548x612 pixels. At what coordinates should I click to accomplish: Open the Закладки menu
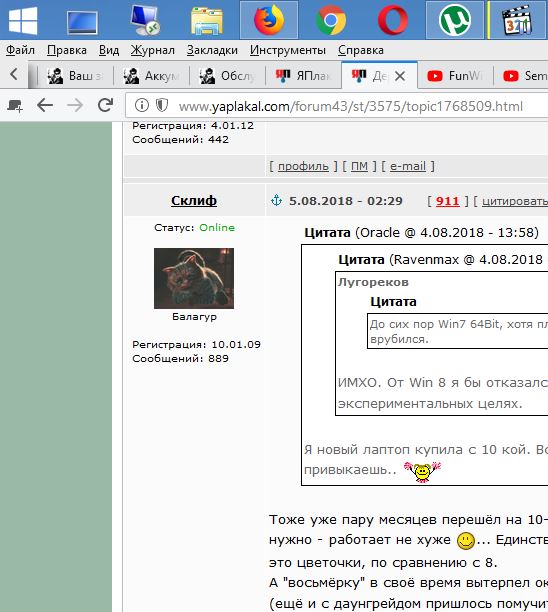tap(212, 50)
